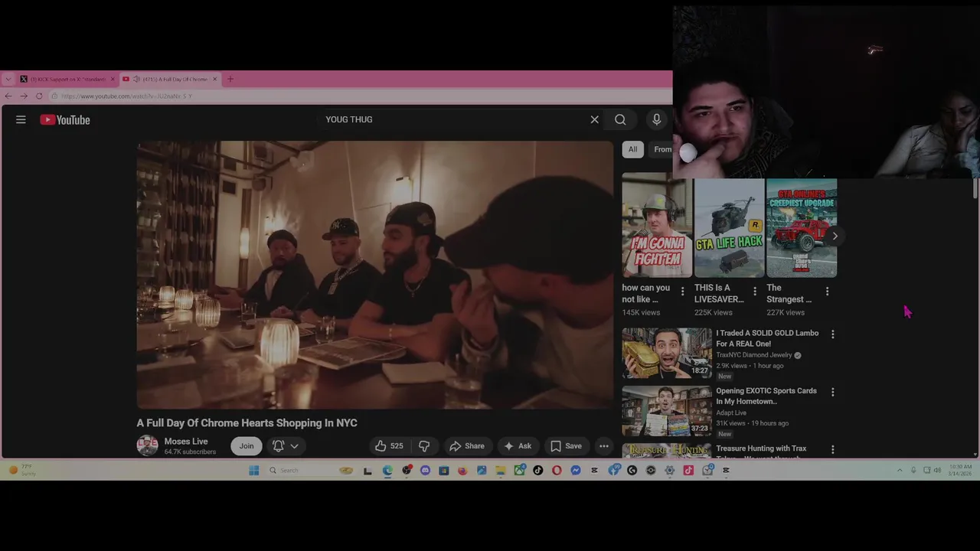Screen dimensions: 980x551
Task: Go back in browser history
Action: point(8,96)
